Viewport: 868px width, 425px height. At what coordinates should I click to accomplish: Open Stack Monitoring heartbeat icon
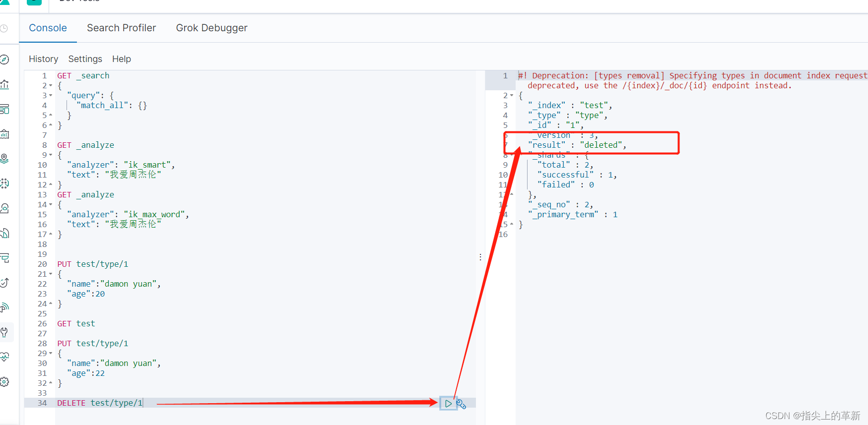(x=4, y=357)
